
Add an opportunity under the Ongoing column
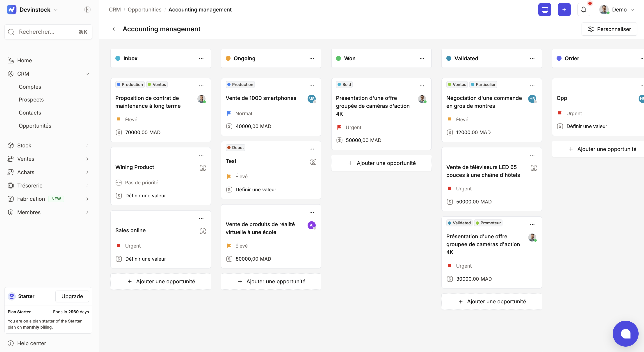coord(271,281)
